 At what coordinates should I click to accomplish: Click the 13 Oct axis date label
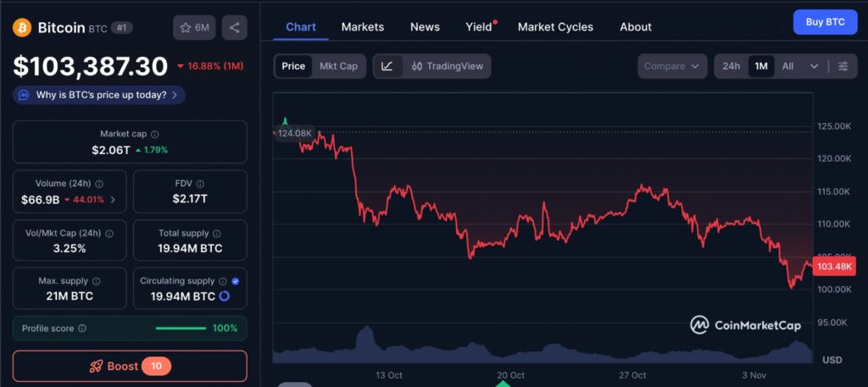tap(388, 375)
